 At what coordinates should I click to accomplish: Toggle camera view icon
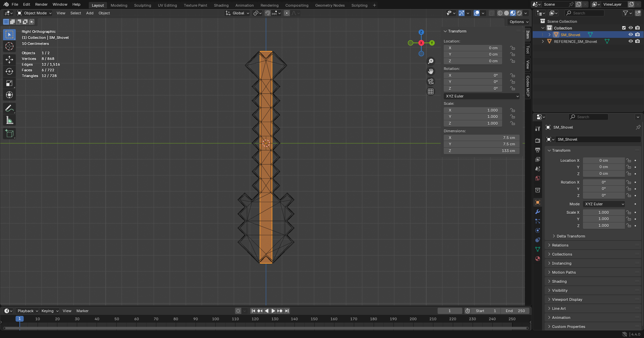click(x=431, y=81)
